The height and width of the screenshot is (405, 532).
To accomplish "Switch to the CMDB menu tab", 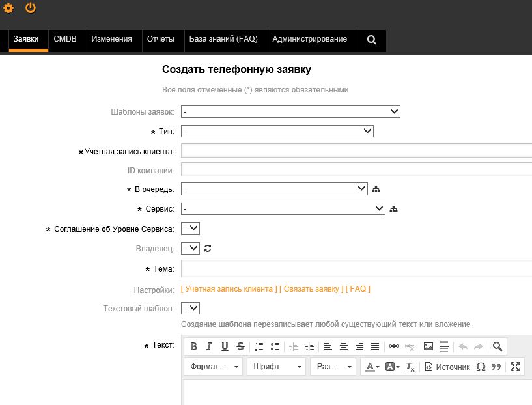I will point(65,39).
